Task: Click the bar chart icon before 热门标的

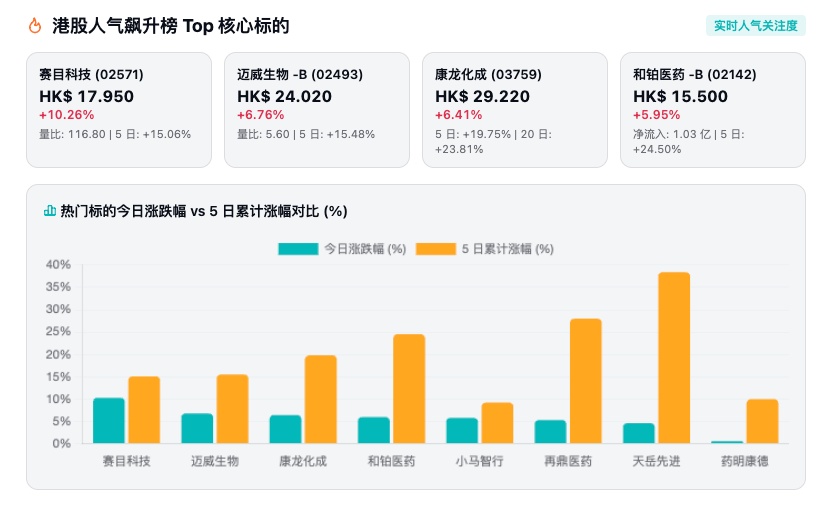Action: coord(49,211)
